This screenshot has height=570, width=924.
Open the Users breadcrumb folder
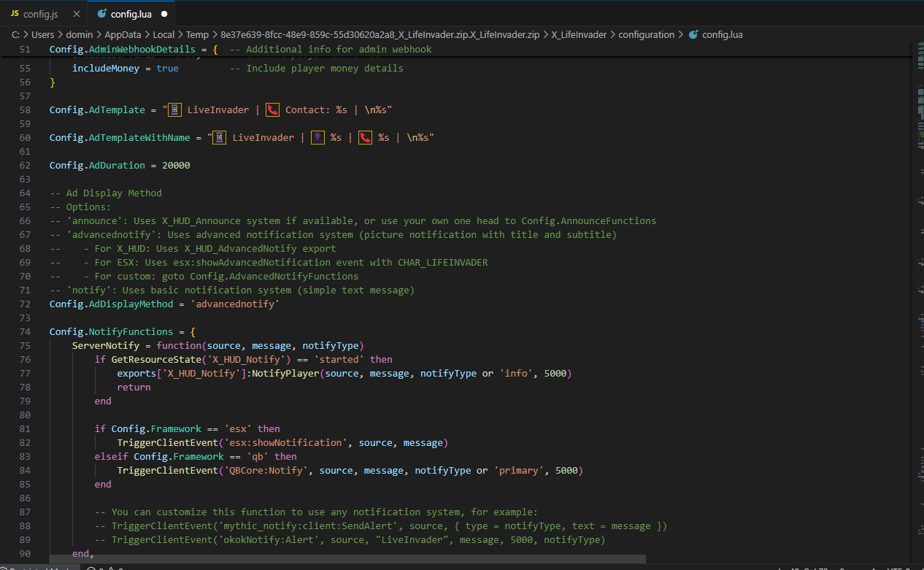[43, 34]
